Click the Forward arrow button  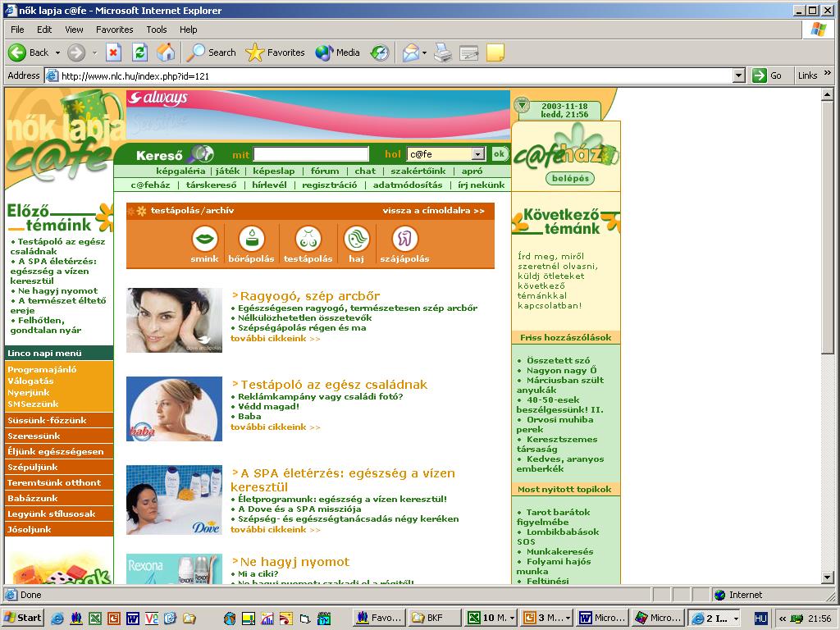[76, 52]
